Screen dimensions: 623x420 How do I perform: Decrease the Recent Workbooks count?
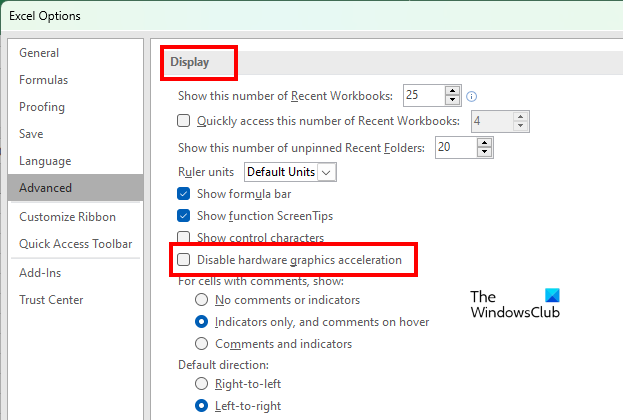tap(453, 100)
